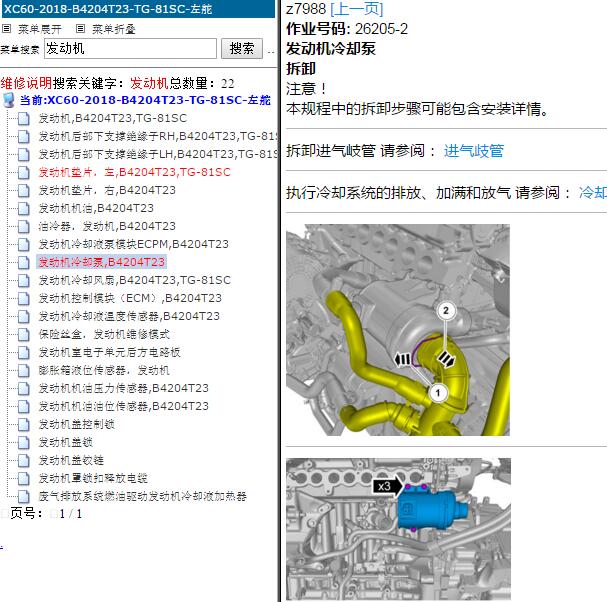This screenshot has width=607, height=602.
Task: Click the 维修说明 red label
Action: [x=26, y=83]
